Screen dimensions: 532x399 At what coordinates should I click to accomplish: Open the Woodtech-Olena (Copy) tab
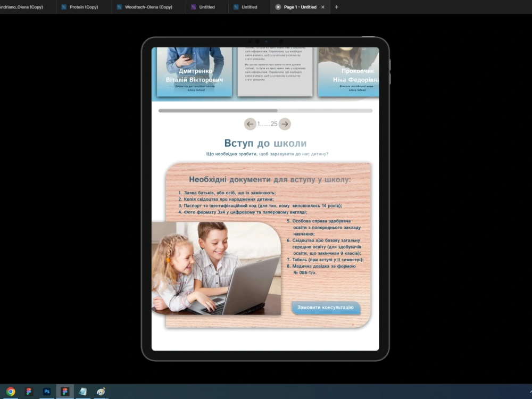(148, 7)
